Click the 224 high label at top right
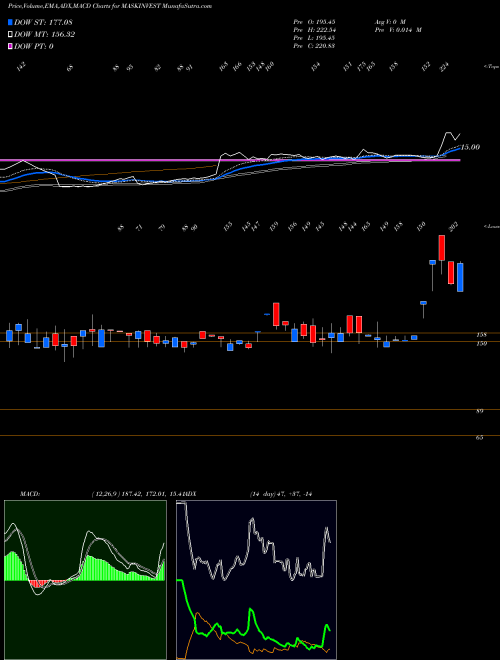 coord(444,67)
